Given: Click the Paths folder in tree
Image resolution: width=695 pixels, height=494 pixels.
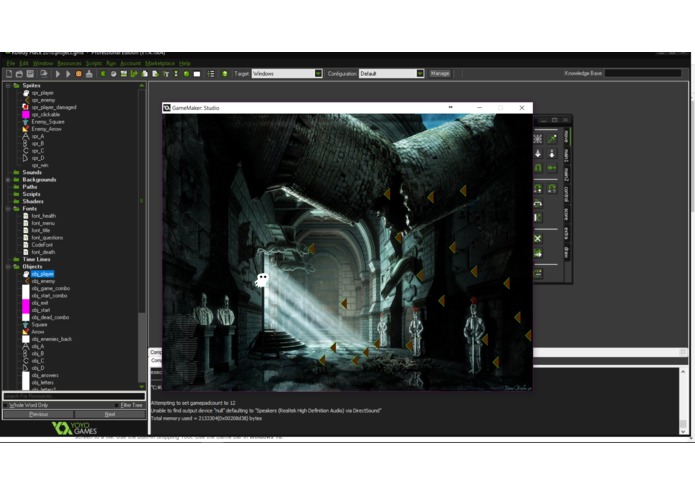Looking at the screenshot, I should coord(30,187).
